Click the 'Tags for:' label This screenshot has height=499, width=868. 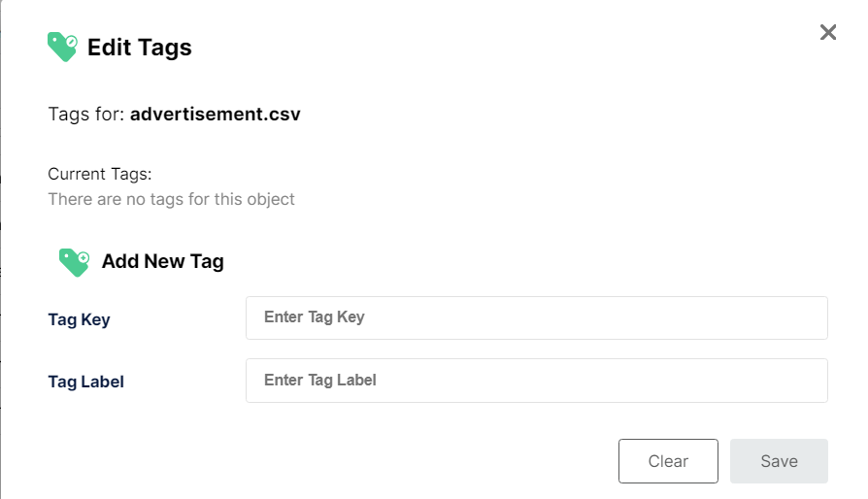click(86, 114)
